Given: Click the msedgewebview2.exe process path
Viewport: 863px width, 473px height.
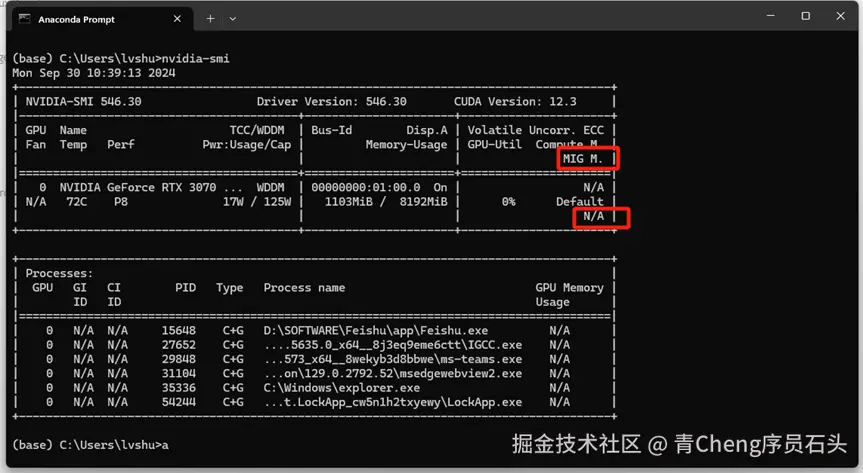Looking at the screenshot, I should pyautogui.click(x=393, y=373).
